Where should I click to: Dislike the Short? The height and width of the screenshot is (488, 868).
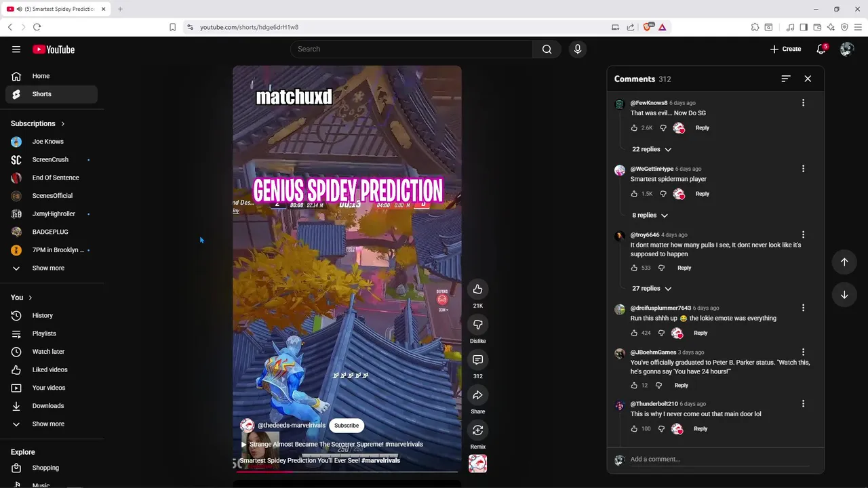pos(477,325)
